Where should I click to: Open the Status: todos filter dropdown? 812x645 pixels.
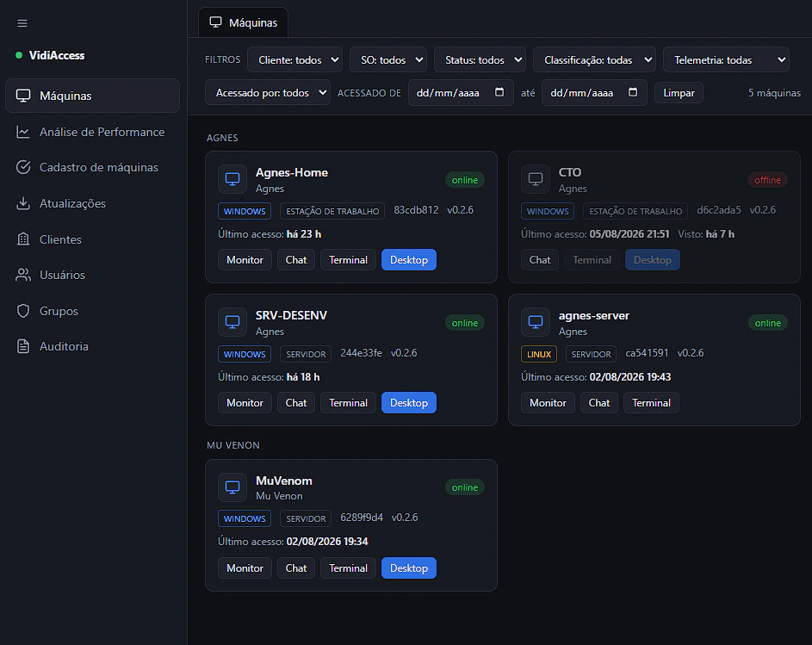[x=480, y=60]
